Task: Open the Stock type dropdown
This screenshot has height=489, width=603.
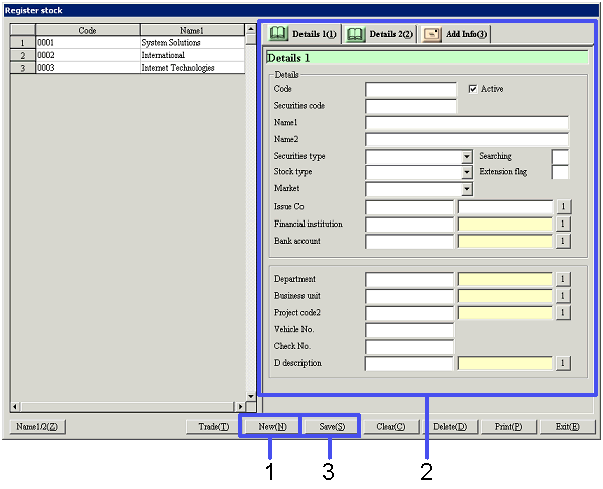Action: pyautogui.click(x=466, y=173)
